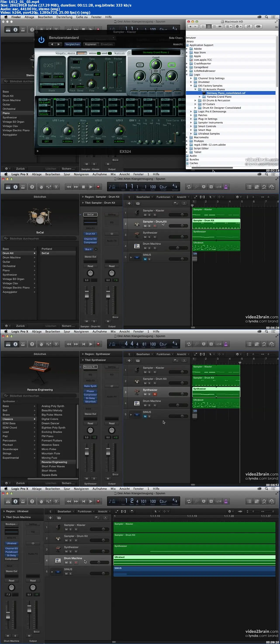The width and height of the screenshot is (280, 644).
Task: Toggle Cycle mode in the 00:06:52 frame
Action: click(189, 344)
